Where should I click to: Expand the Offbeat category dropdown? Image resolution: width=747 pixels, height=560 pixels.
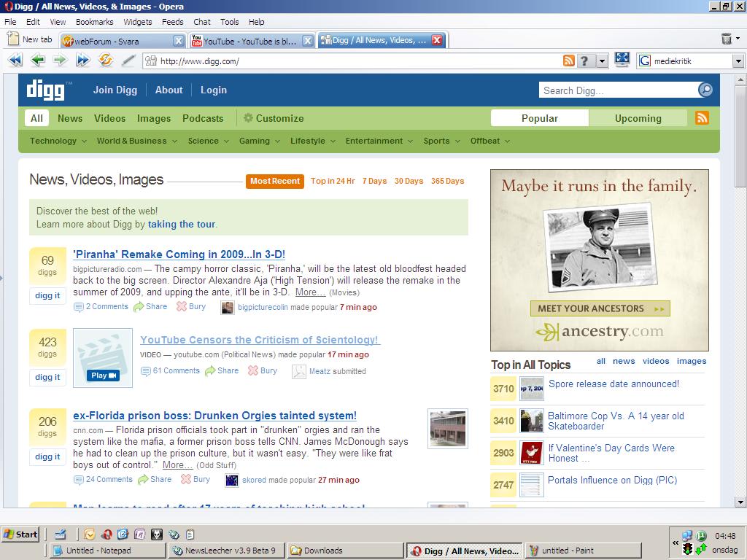pos(507,141)
